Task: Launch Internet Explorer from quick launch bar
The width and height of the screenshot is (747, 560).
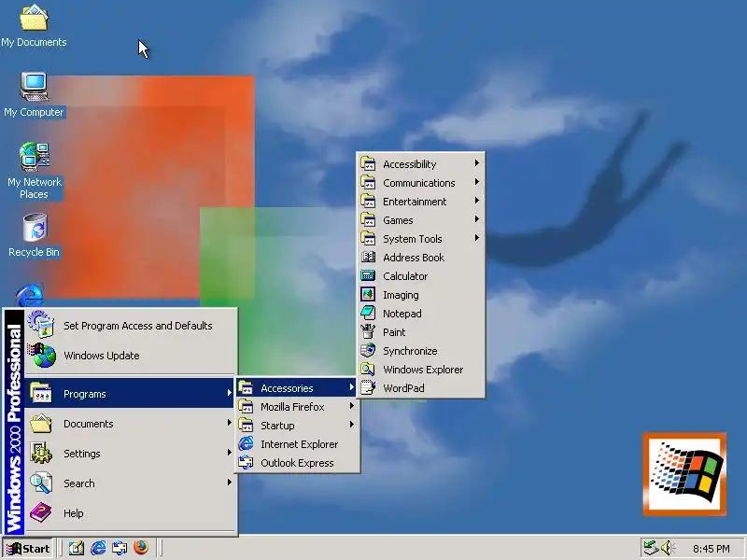Action: coord(98,548)
